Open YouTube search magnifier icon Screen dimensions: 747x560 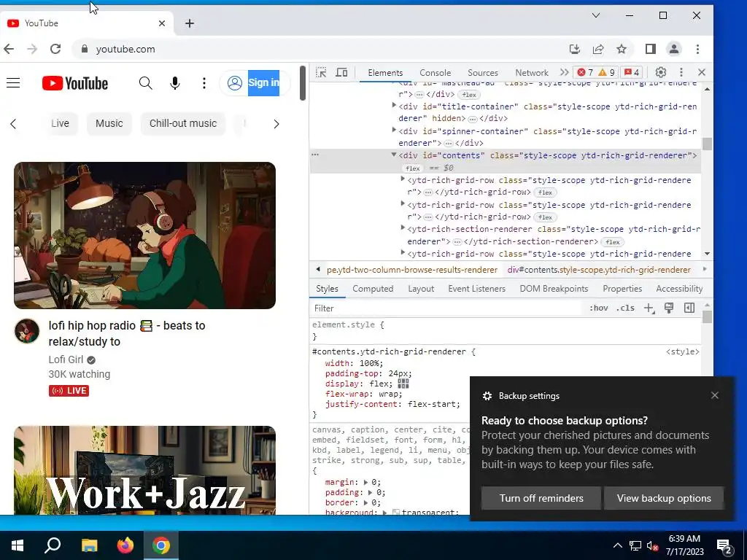(x=146, y=83)
